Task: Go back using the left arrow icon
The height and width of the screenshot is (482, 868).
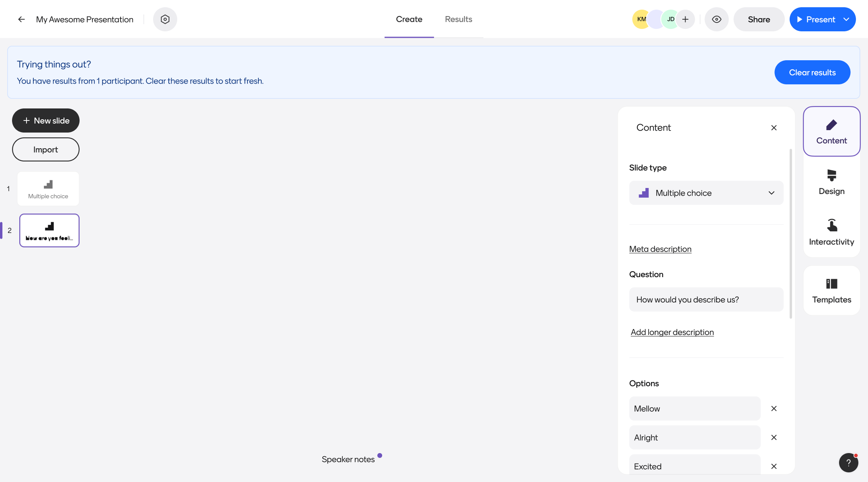Action: click(x=22, y=19)
